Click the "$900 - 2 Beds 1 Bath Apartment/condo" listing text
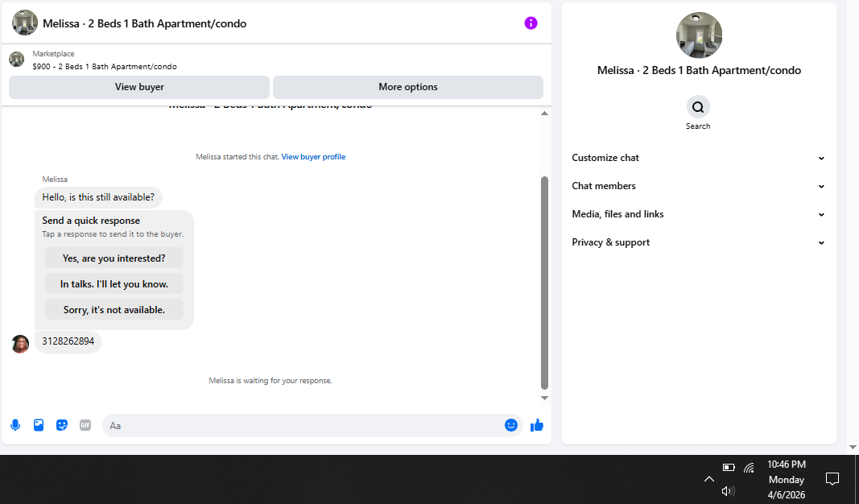 [105, 67]
